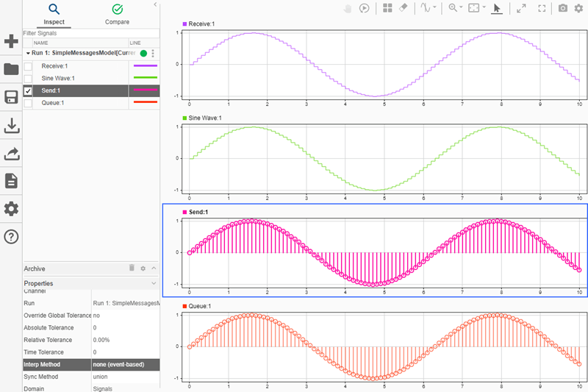
Task: Select the cursor pointer tool
Action: pos(497,8)
